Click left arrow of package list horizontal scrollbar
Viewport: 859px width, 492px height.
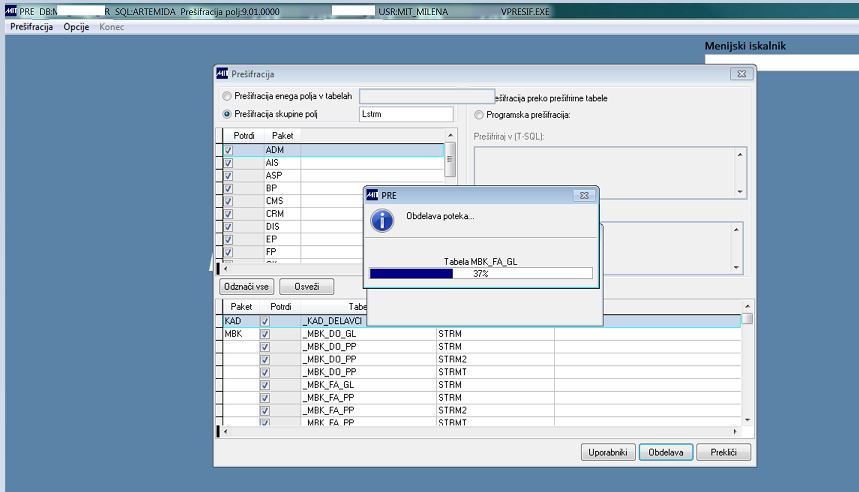pyautogui.click(x=226, y=268)
